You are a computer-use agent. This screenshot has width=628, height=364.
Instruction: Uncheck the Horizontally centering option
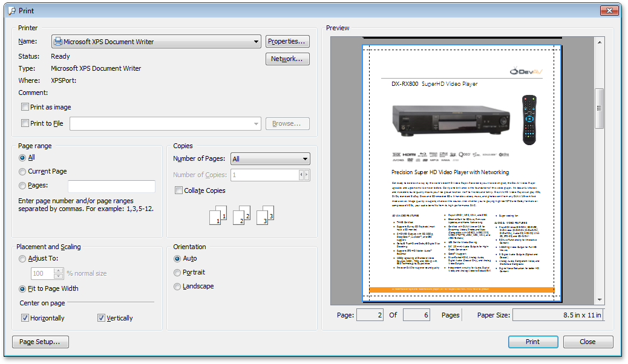[25, 317]
